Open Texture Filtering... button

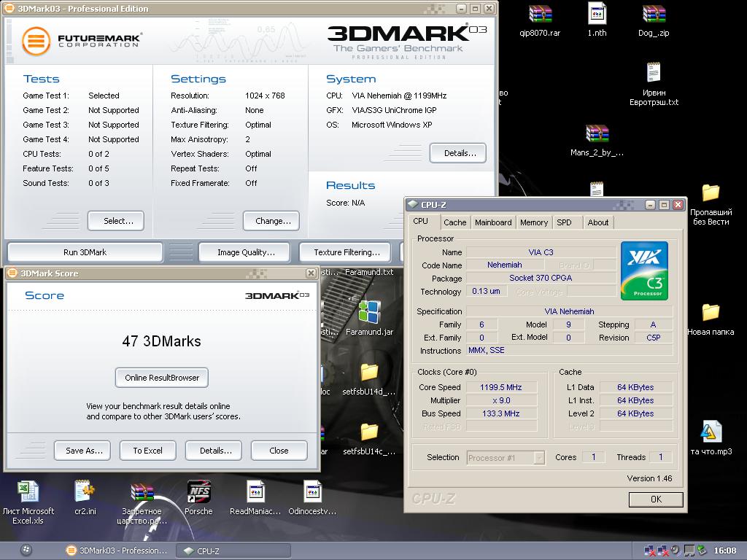345,252
